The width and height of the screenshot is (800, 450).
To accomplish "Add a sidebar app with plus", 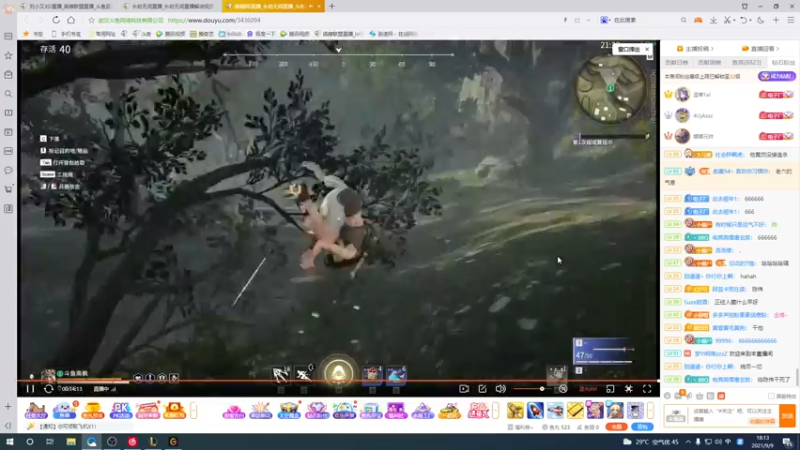I will 8,407.
